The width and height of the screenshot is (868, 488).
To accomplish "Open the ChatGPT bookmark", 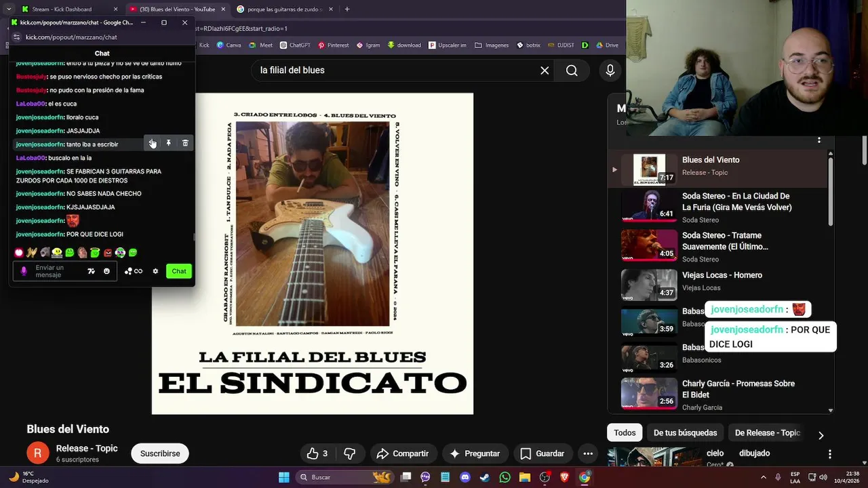I will click(x=294, y=45).
